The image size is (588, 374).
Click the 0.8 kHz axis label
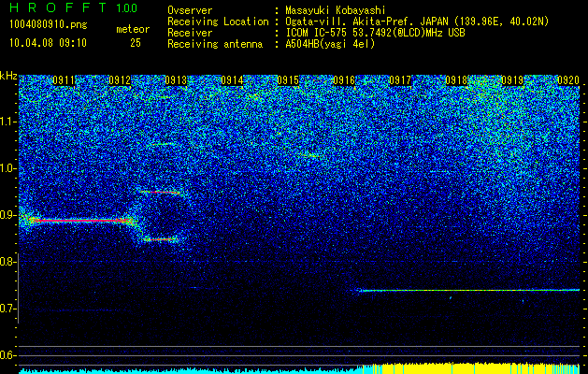click(x=7, y=262)
